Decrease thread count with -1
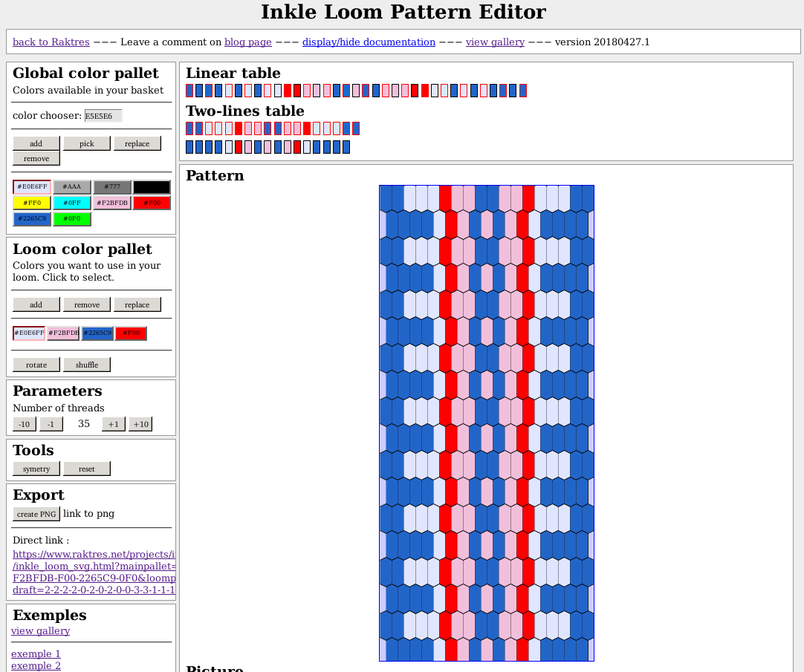The height and width of the screenshot is (672, 804). [x=51, y=423]
